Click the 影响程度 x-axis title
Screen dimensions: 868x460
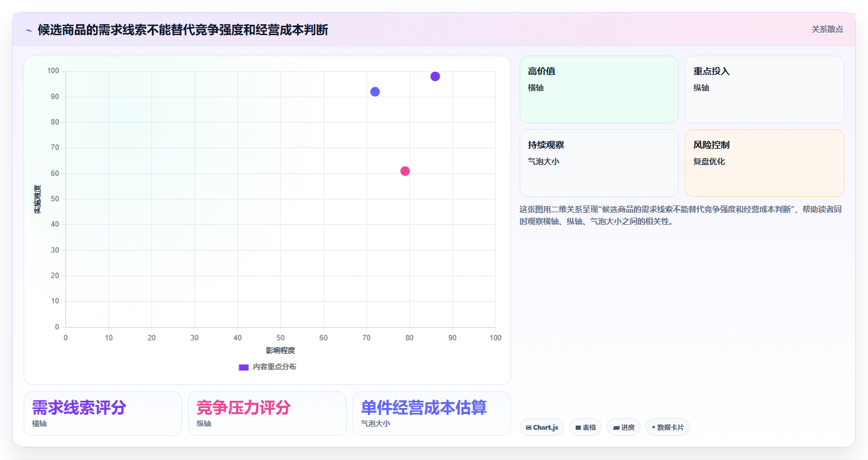click(281, 351)
